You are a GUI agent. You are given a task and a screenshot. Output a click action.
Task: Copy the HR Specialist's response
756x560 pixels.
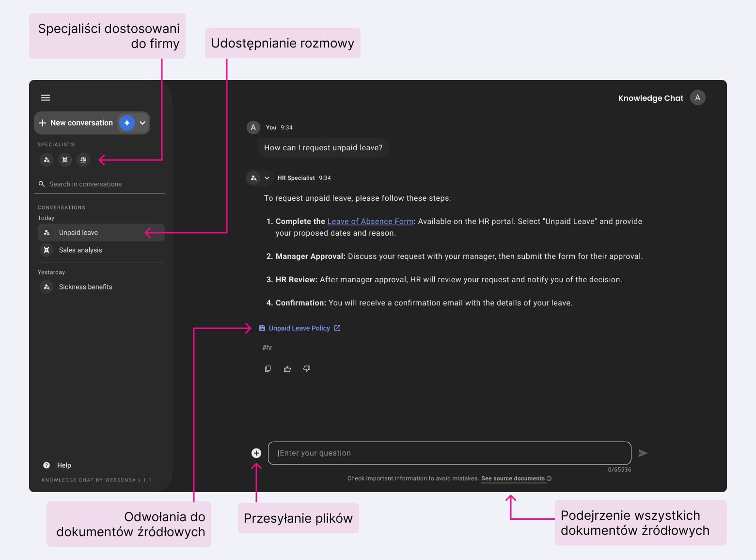click(268, 368)
